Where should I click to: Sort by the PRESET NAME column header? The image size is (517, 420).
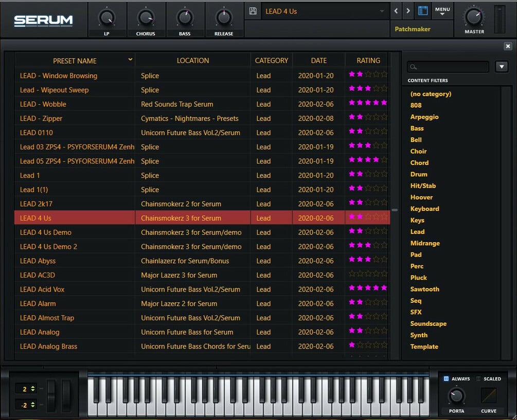tap(75, 61)
